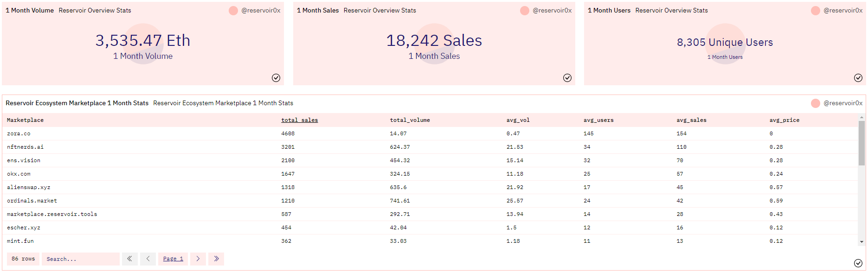Select the escher.xyz marketplace cell

[24, 228]
